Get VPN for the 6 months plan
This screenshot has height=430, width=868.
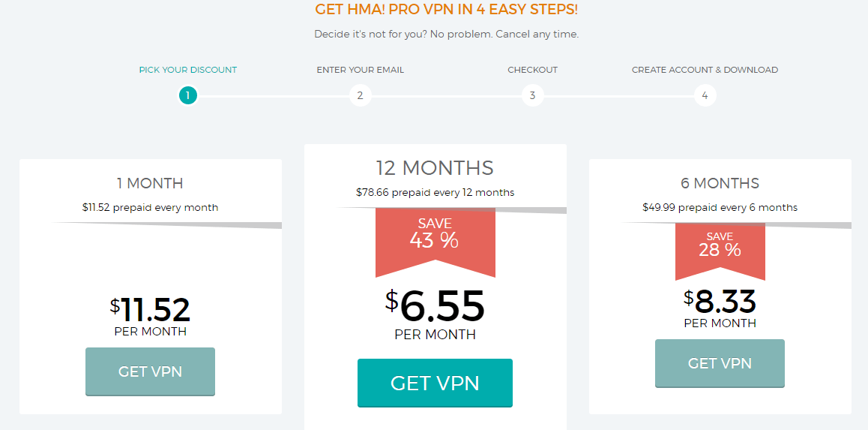(720, 363)
